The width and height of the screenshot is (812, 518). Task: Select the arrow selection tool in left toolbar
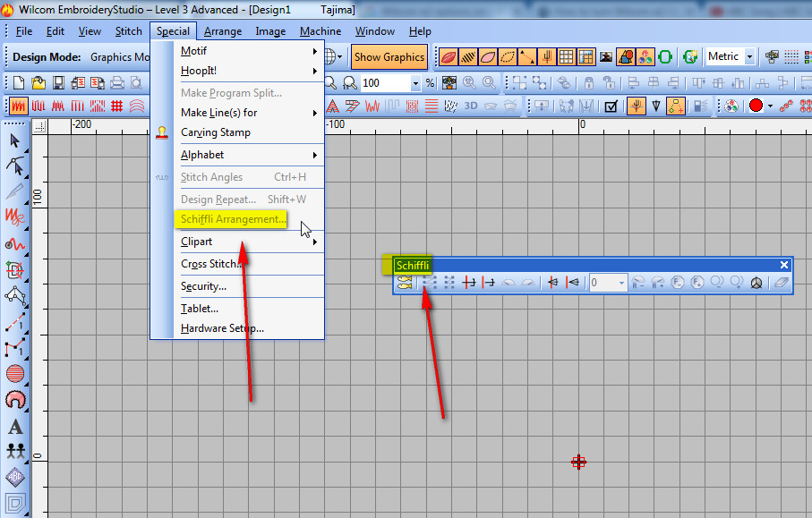(15, 140)
